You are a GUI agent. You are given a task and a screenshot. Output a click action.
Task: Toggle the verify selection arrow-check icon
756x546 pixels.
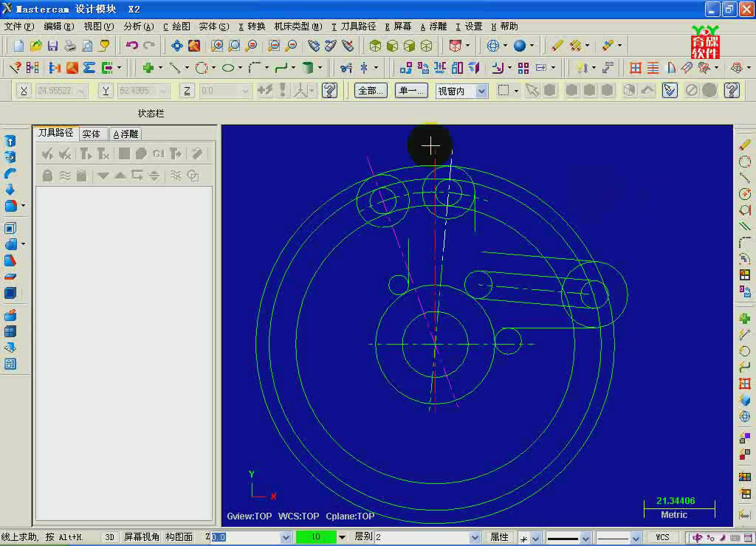[670, 90]
